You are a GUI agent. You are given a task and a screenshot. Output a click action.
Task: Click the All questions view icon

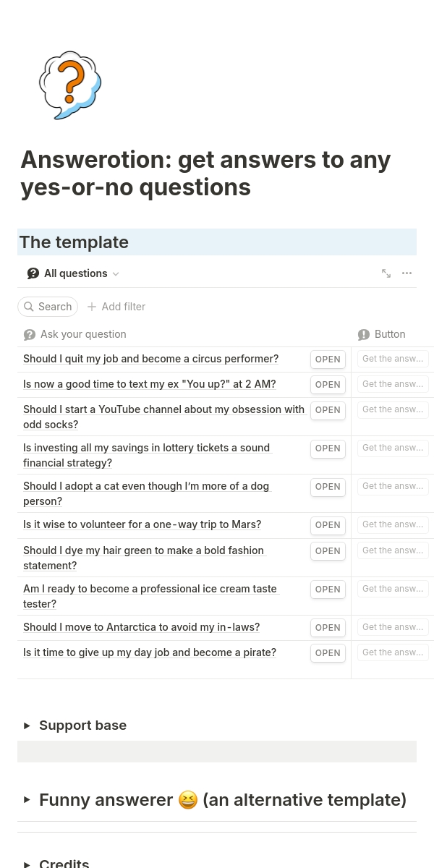tap(33, 273)
